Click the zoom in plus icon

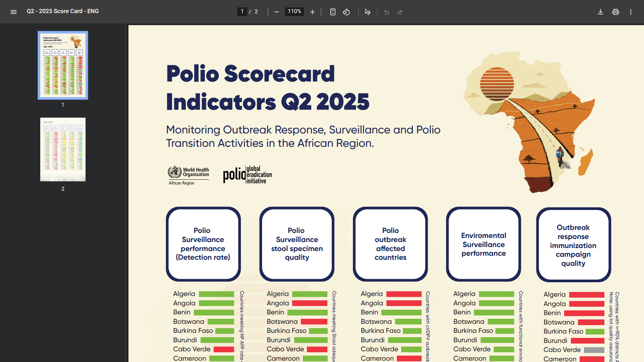click(x=312, y=12)
